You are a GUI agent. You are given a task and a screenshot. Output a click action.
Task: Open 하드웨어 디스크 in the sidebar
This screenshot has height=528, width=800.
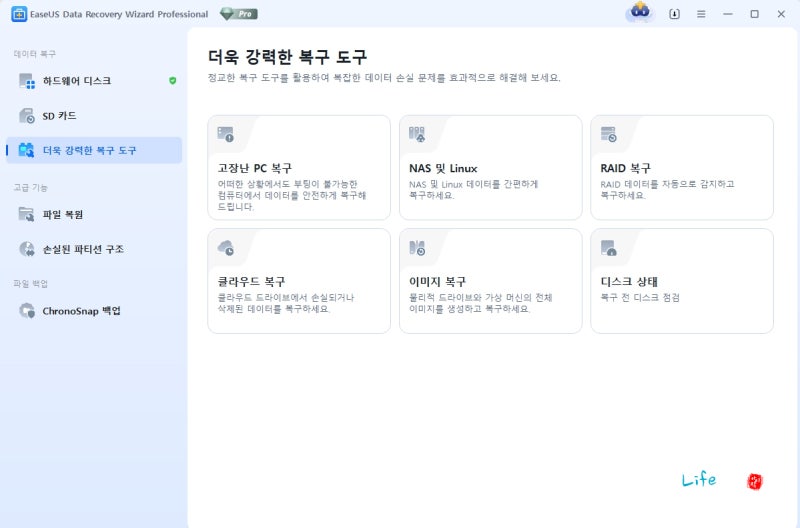(x=94, y=81)
